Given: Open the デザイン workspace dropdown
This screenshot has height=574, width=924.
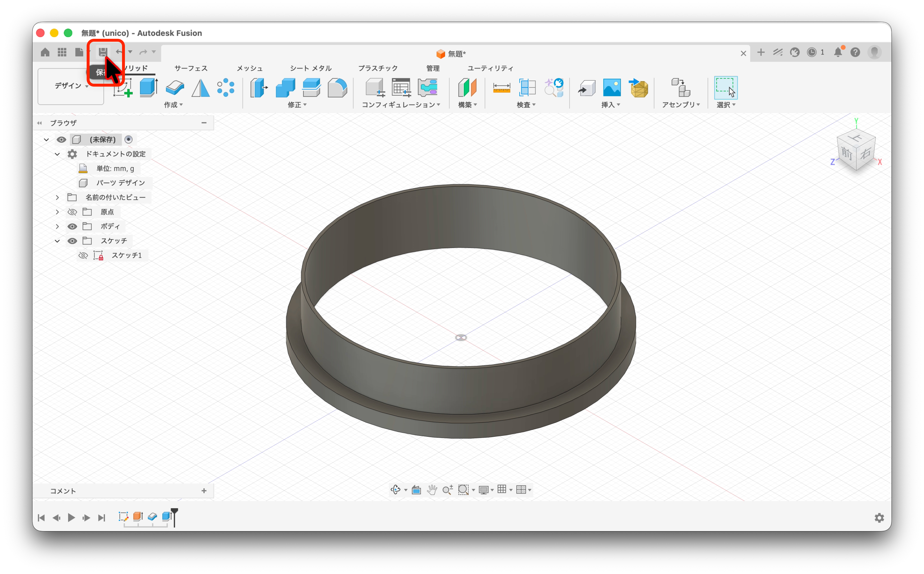Looking at the screenshot, I should pos(71,86).
